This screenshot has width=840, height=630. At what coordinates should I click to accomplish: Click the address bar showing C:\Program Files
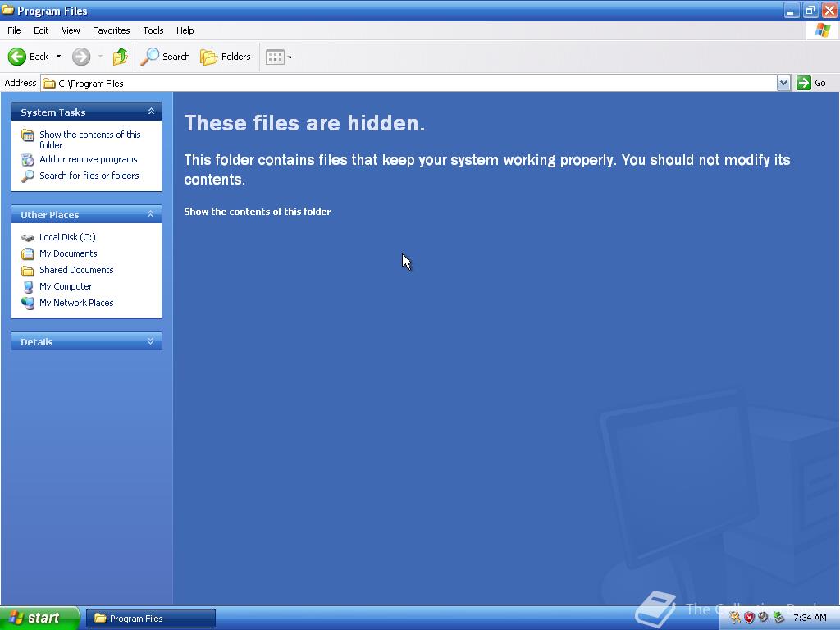point(409,83)
